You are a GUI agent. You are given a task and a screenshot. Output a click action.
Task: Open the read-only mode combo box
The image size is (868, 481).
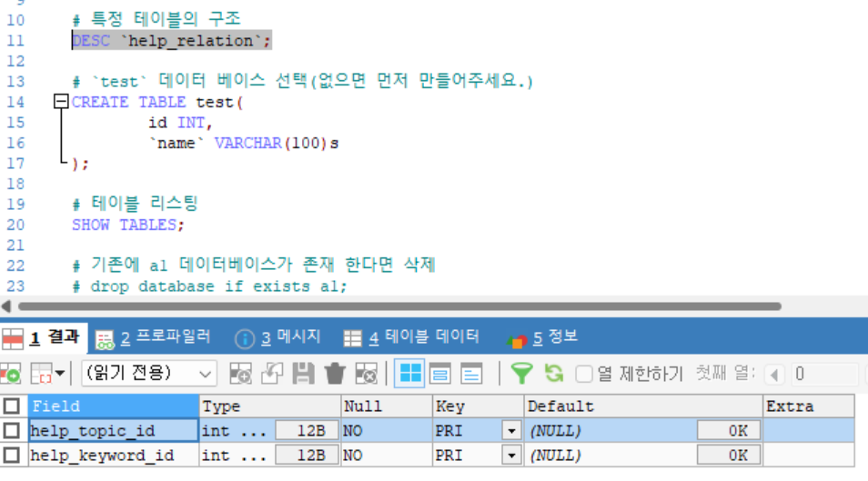[149, 374]
